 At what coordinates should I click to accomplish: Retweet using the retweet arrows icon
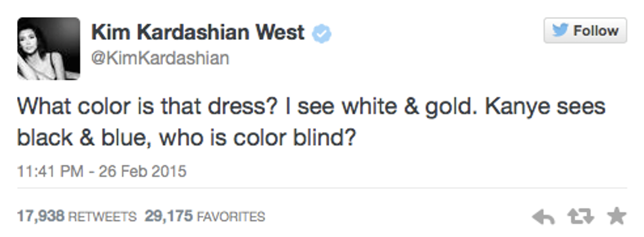click(580, 217)
